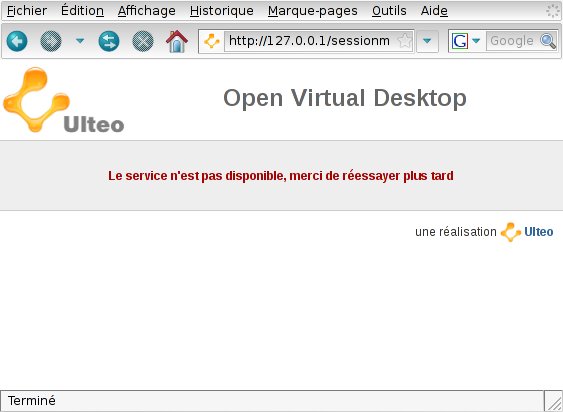
Task: Click the service unavailable error message
Action: [281, 176]
